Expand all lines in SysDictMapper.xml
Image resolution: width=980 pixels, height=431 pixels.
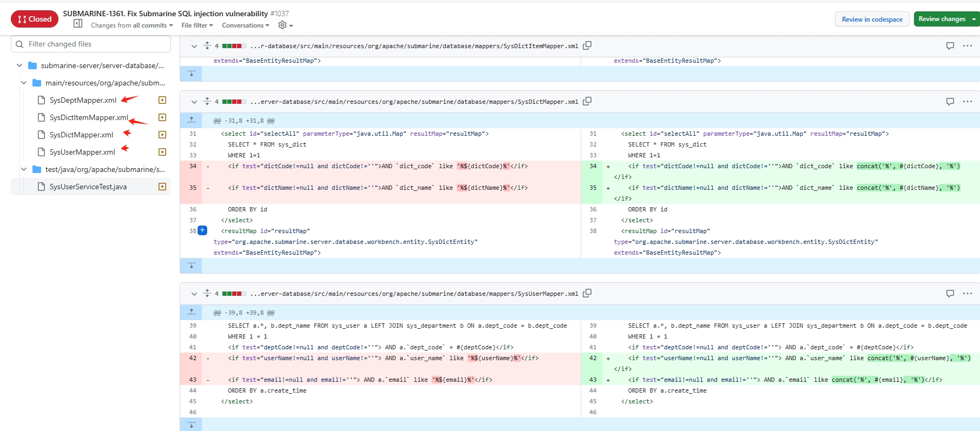click(x=207, y=101)
